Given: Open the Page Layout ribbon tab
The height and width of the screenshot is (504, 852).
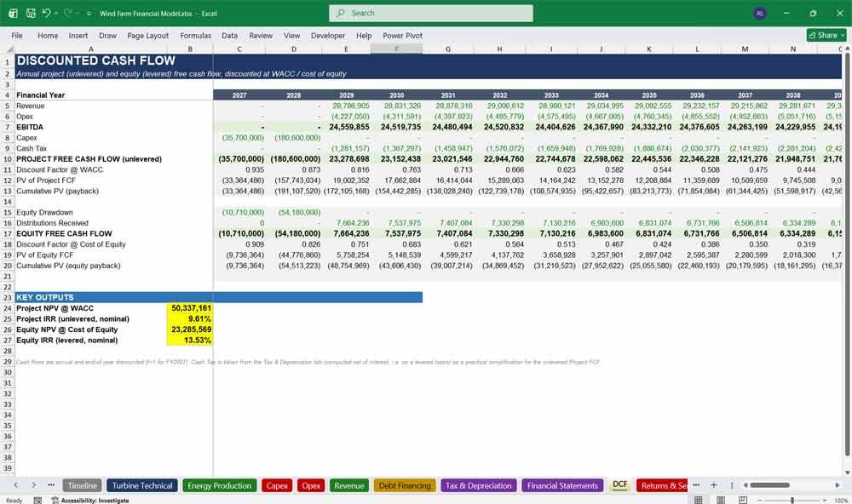Looking at the screenshot, I should coord(147,35).
